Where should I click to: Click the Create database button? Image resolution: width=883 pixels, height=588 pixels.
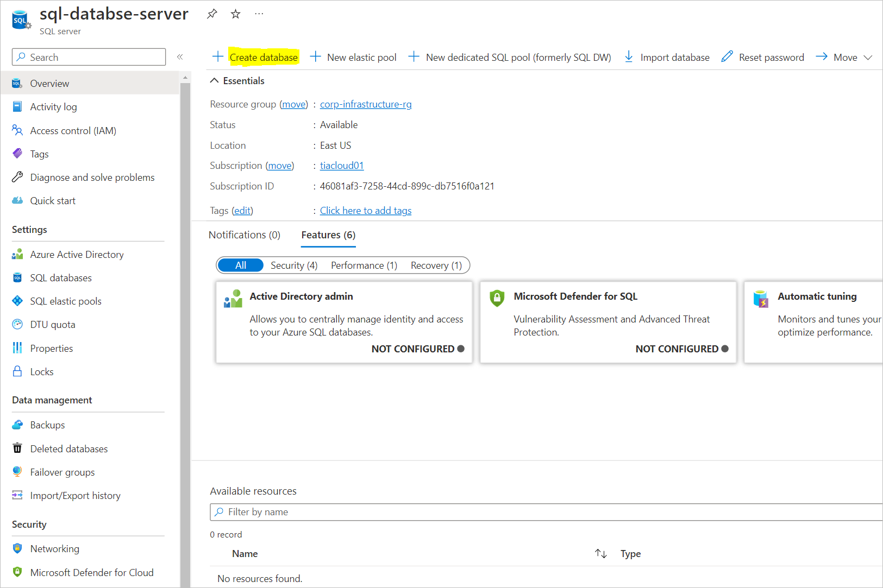tap(256, 57)
